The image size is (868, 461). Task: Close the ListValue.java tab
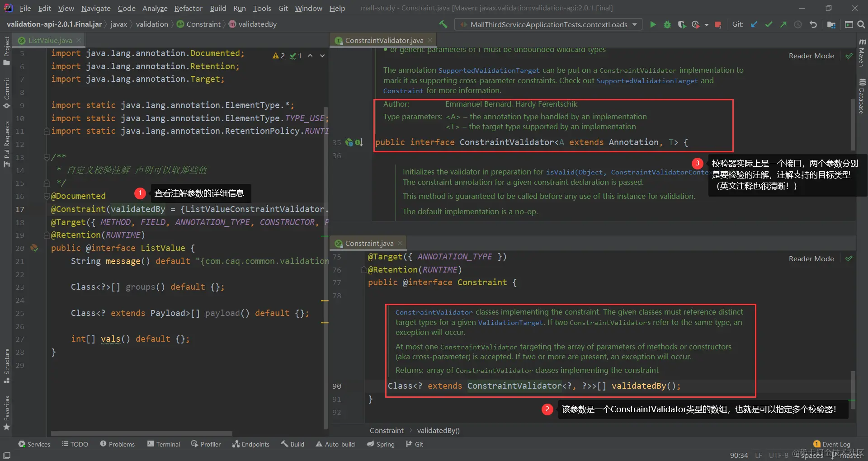[x=79, y=40]
